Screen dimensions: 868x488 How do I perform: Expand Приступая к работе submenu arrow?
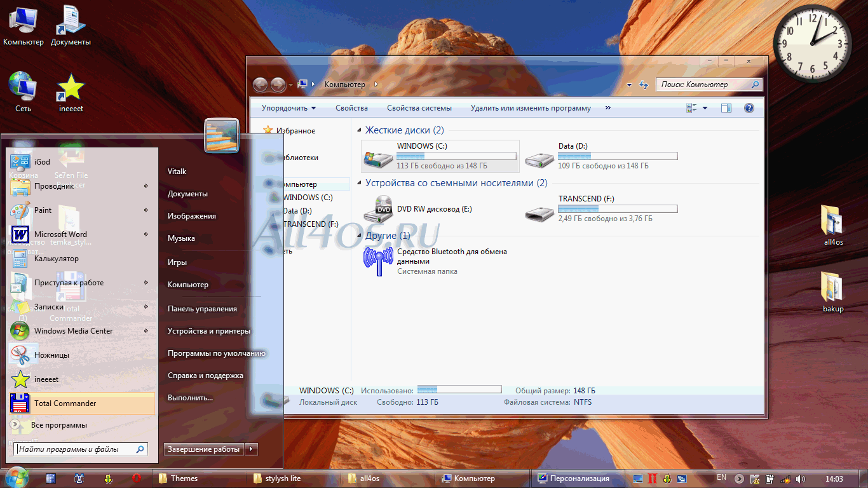point(146,283)
